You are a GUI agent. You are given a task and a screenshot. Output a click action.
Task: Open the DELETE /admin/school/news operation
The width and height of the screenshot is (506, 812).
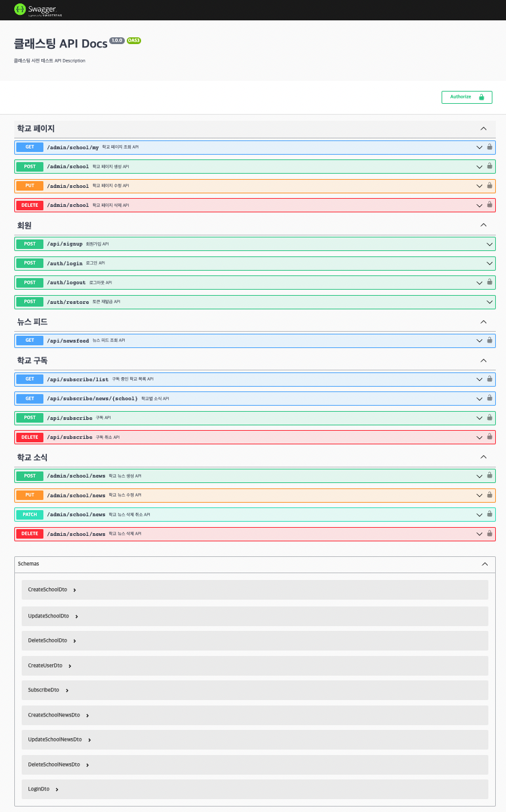coord(255,533)
